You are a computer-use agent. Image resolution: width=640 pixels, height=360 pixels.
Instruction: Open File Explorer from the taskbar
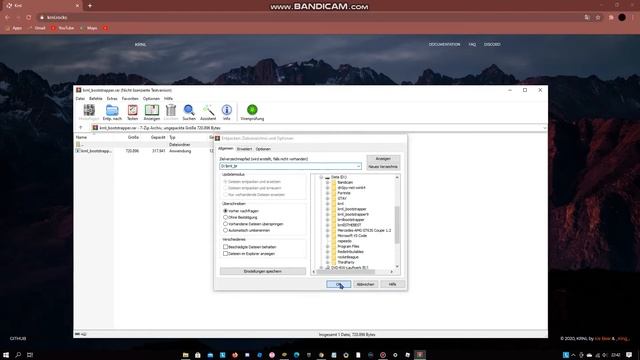click(x=185, y=355)
